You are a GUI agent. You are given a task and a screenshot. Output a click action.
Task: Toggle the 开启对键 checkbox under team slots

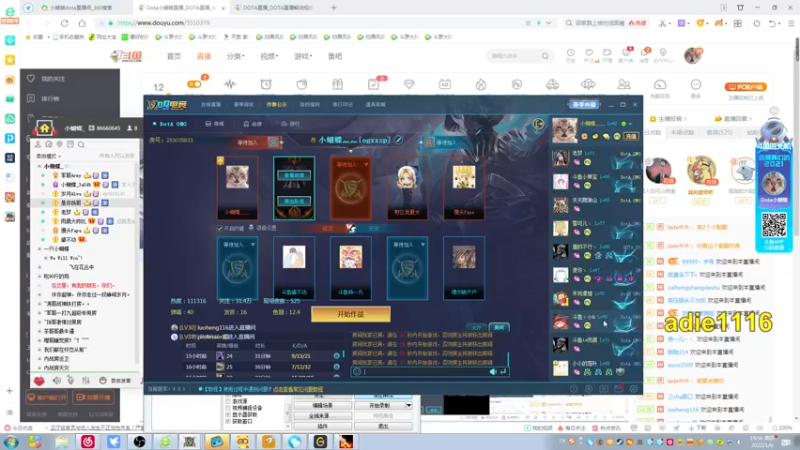[220, 228]
